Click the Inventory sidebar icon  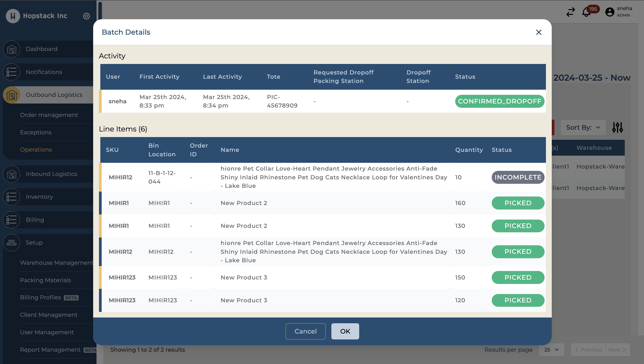pos(11,197)
